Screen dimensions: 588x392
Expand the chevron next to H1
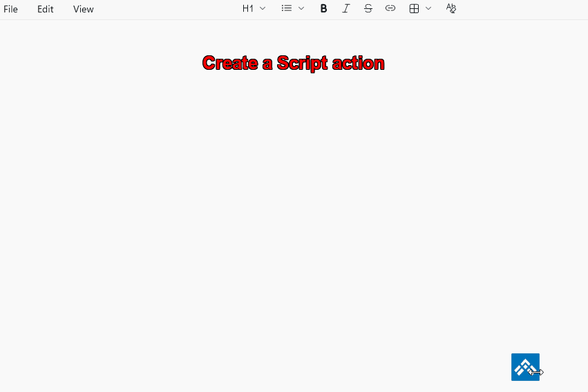[263, 8]
